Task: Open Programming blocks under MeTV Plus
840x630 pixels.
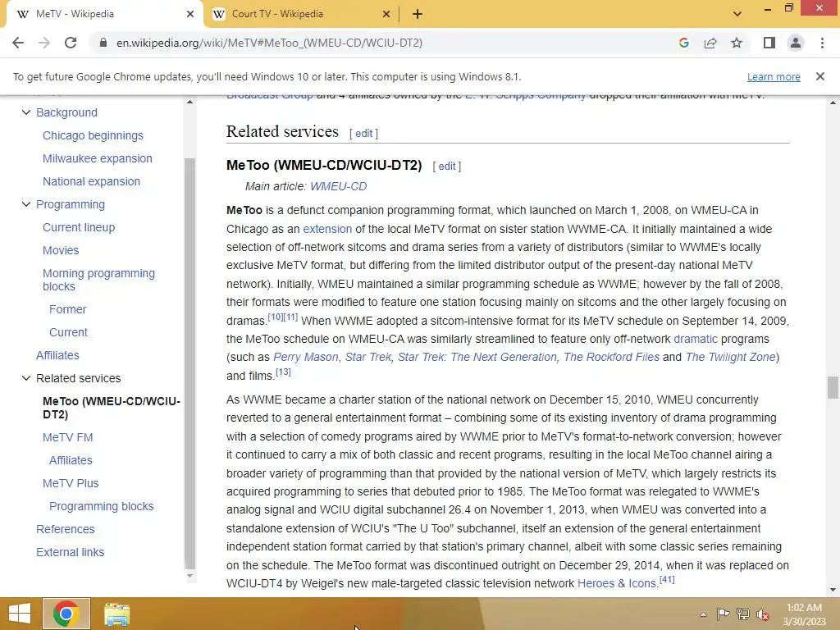Action: [x=101, y=506]
